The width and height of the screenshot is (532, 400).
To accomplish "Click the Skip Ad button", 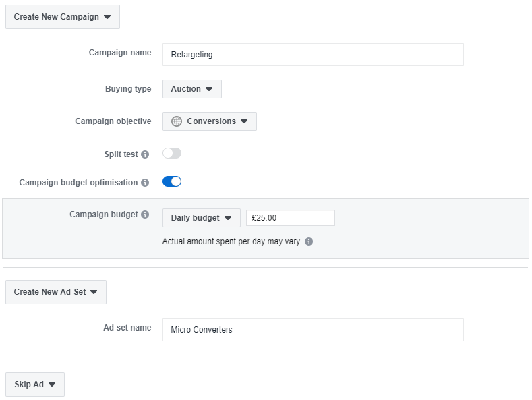I will [x=35, y=384].
